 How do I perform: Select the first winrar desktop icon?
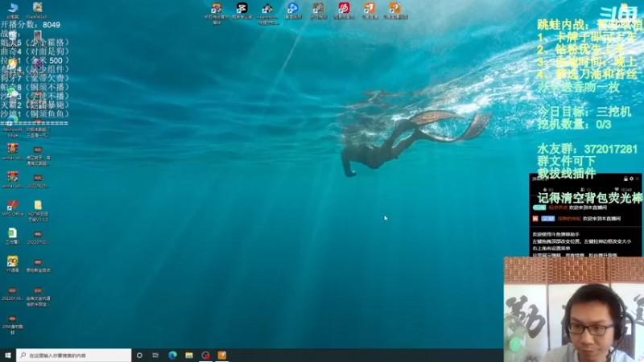pos(13,151)
